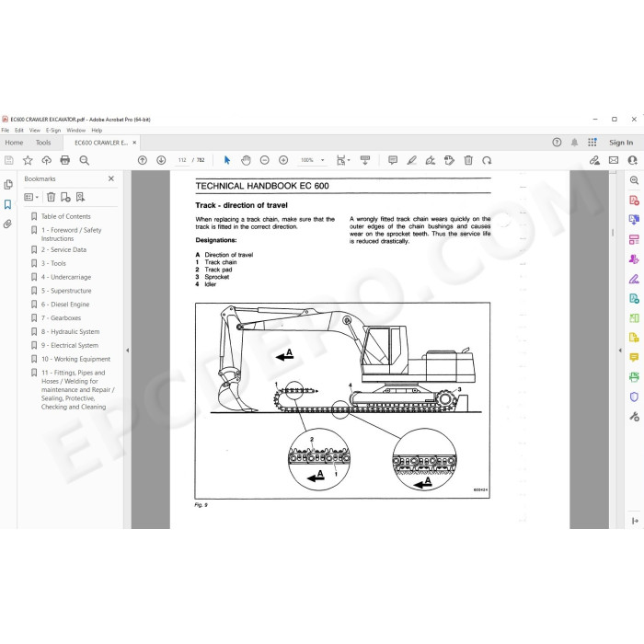Open the E-Sign menu
Screen dimensions: 644x644
coord(53,131)
